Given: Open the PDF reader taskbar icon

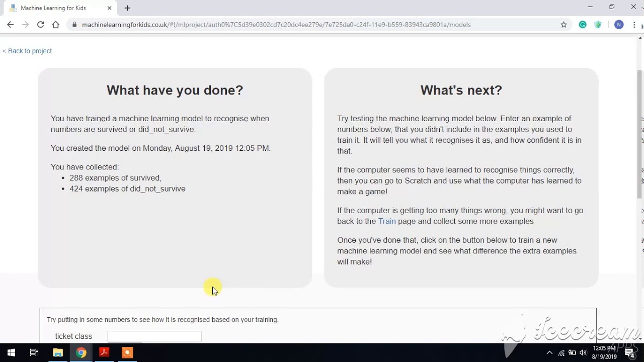Looking at the screenshot, I should 104,352.
